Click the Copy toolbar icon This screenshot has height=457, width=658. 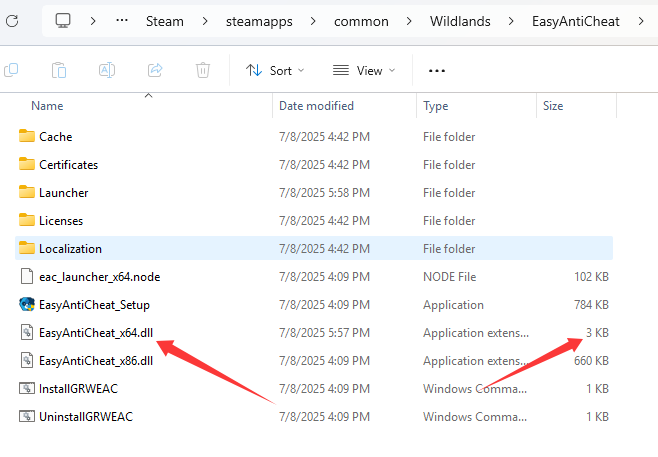11,70
